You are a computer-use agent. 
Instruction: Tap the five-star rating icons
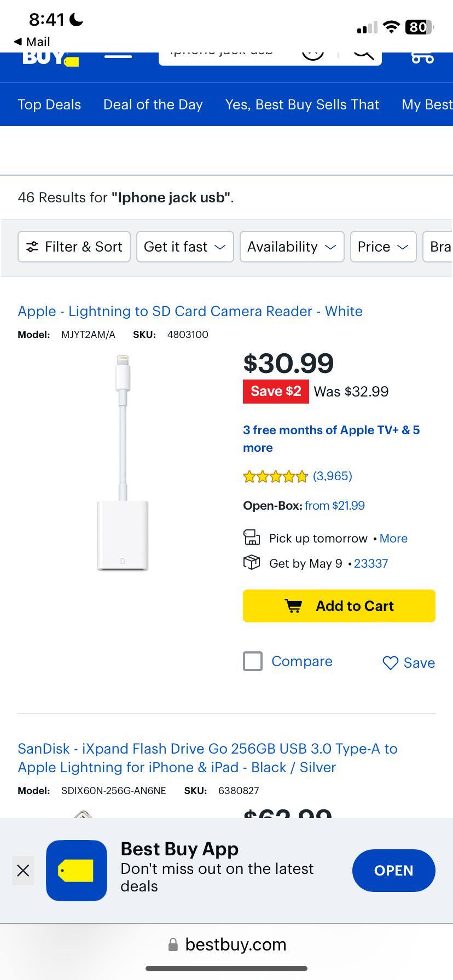click(275, 476)
